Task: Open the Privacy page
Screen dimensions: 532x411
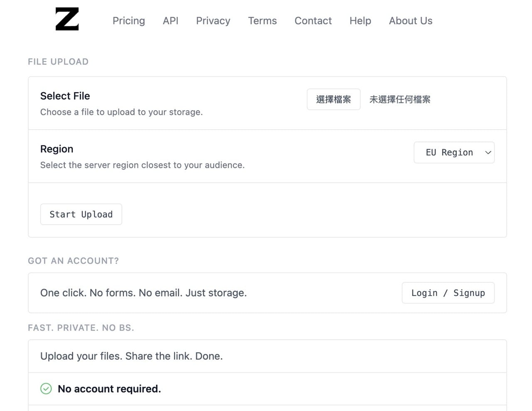Action: (x=213, y=20)
